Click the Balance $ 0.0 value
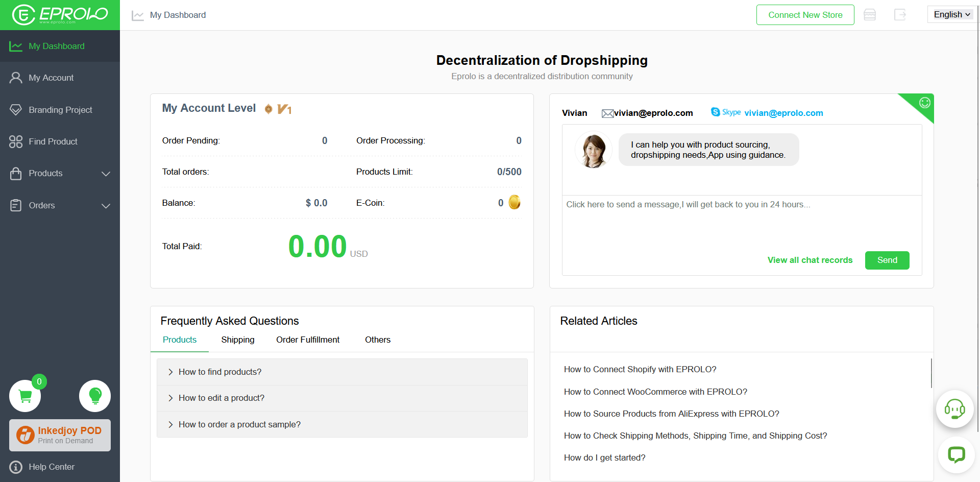The image size is (980, 482). pyautogui.click(x=316, y=203)
